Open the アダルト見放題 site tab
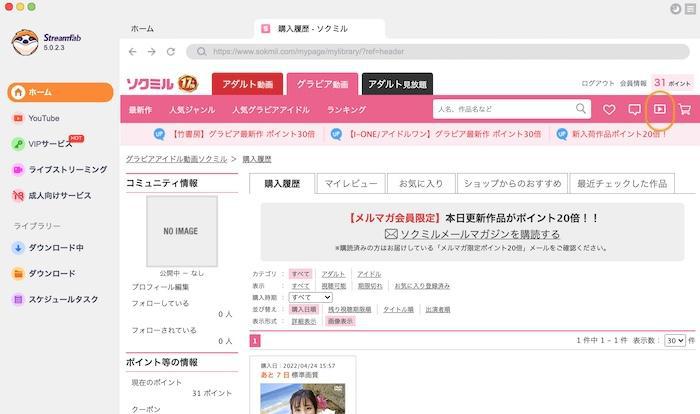This screenshot has height=414, width=700. (397, 84)
